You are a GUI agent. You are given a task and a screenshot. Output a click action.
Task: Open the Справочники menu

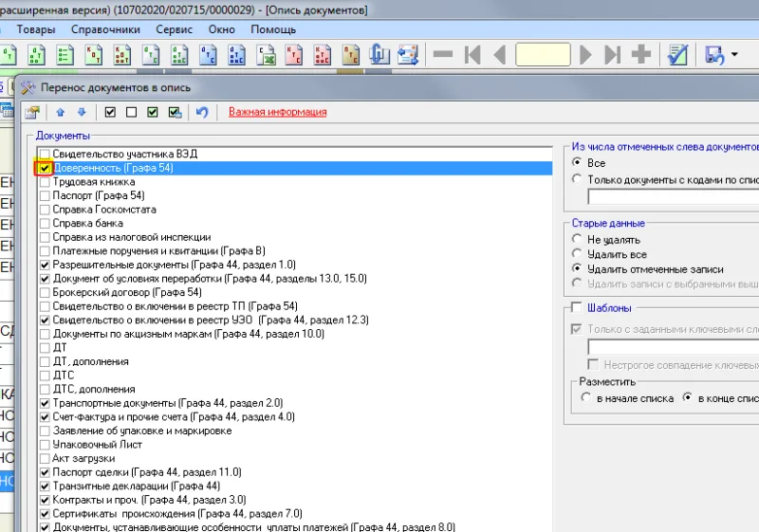pyautogui.click(x=105, y=29)
